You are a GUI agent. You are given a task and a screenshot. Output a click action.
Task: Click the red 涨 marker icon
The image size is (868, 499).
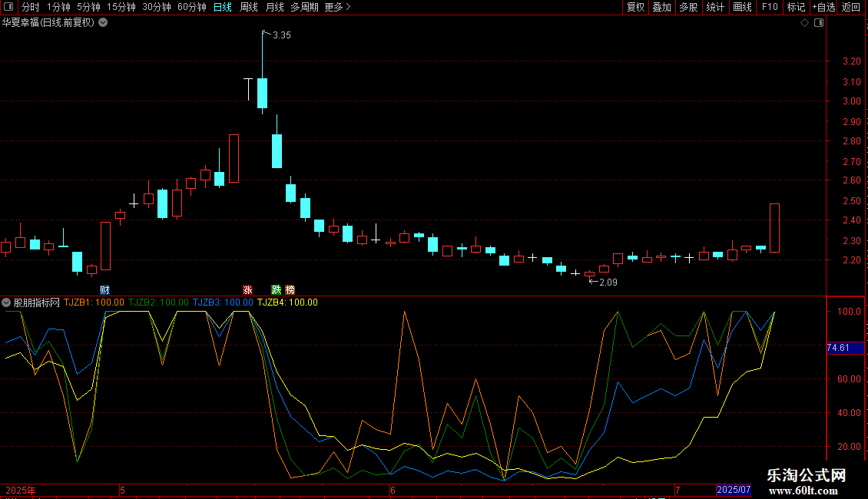pyautogui.click(x=247, y=290)
